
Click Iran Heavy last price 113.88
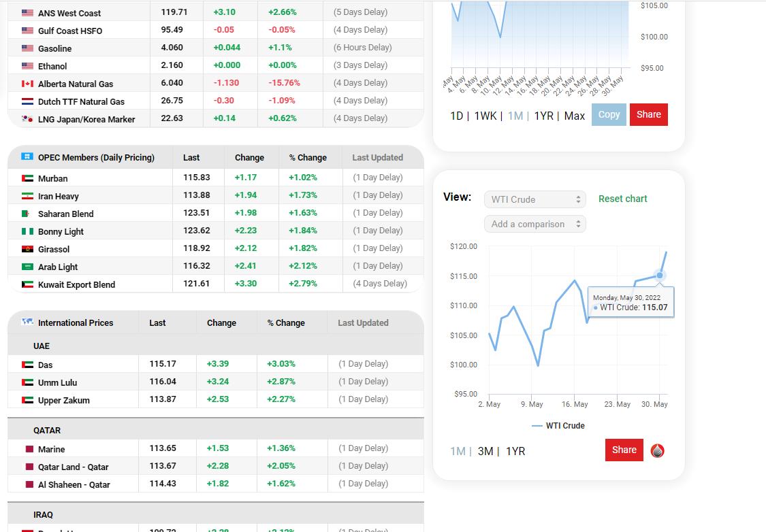pyautogui.click(x=196, y=195)
